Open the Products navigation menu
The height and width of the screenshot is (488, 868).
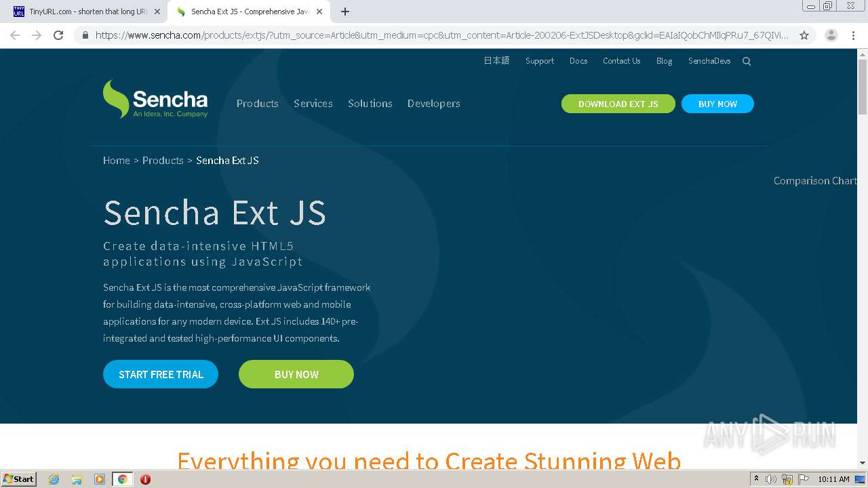[258, 104]
